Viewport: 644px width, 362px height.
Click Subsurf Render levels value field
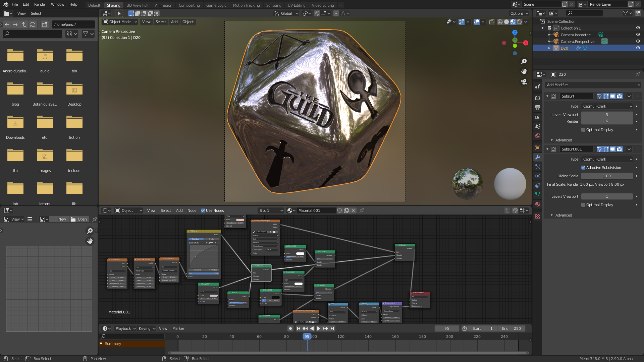pos(607,121)
